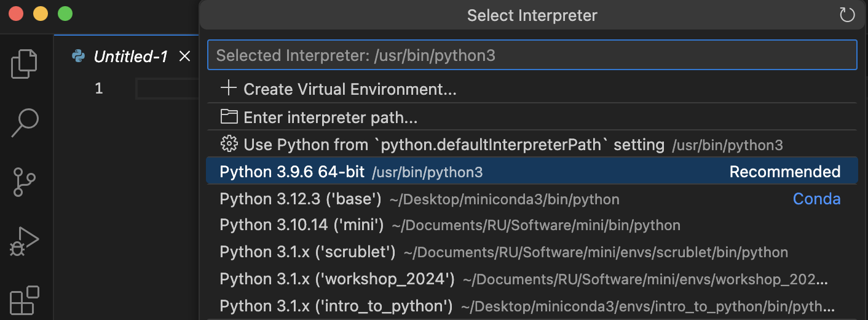This screenshot has width=868, height=320.
Task: Click the Selected Interpreter search field
Action: pyautogui.click(x=532, y=55)
